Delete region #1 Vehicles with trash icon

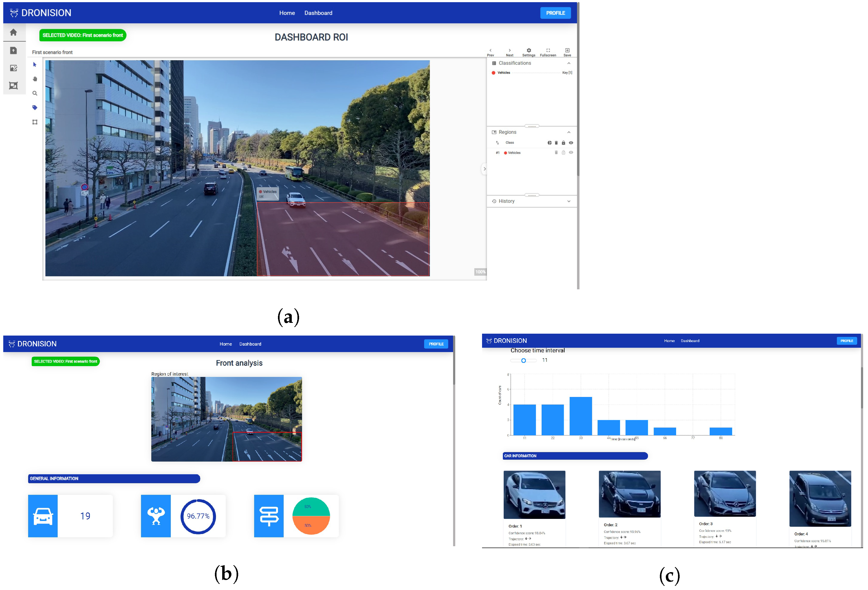556,153
